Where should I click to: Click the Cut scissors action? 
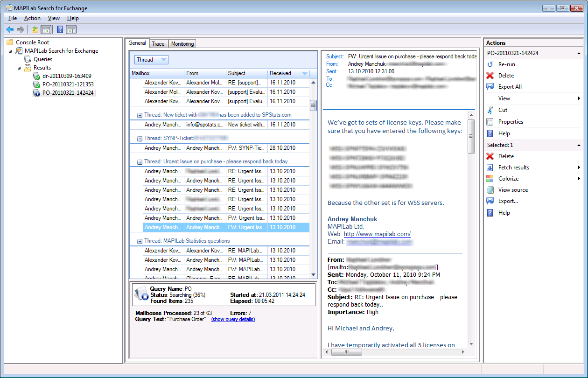tap(490, 110)
